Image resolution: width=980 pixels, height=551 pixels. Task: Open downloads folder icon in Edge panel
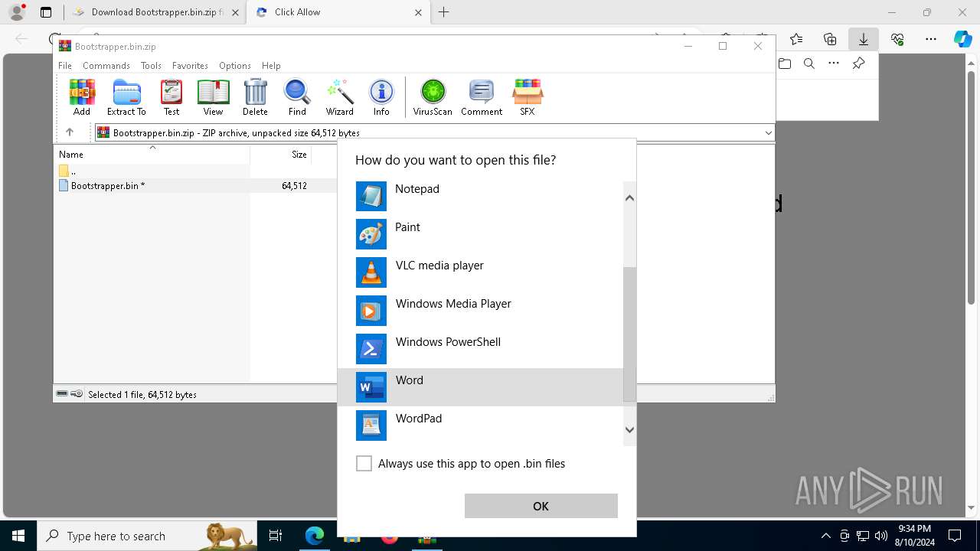[x=785, y=64]
